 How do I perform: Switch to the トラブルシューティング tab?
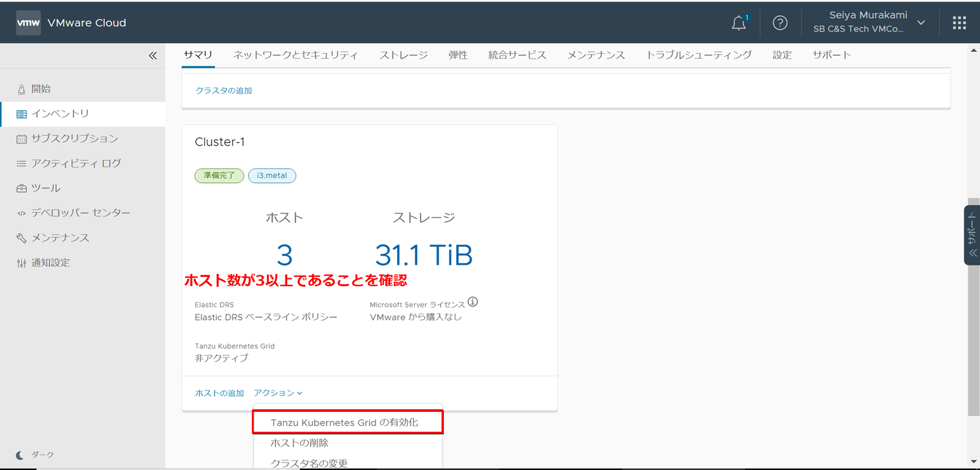(699, 55)
